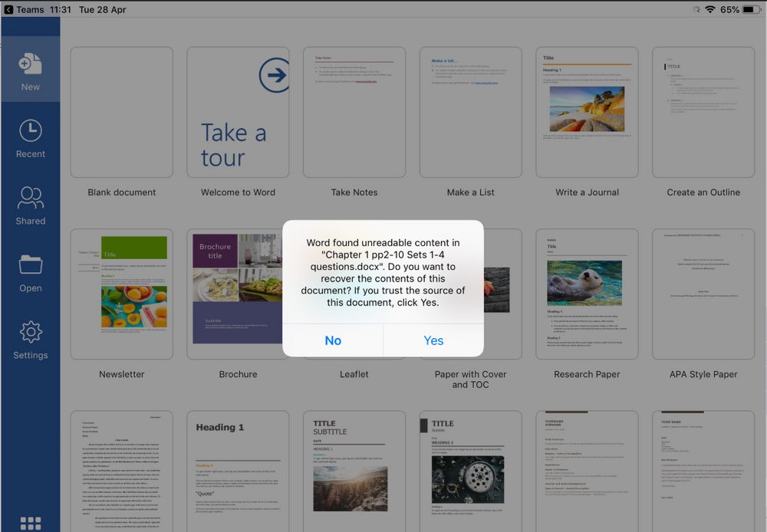Select the dense text paper template bottom-left
767x532 pixels.
[x=121, y=471]
